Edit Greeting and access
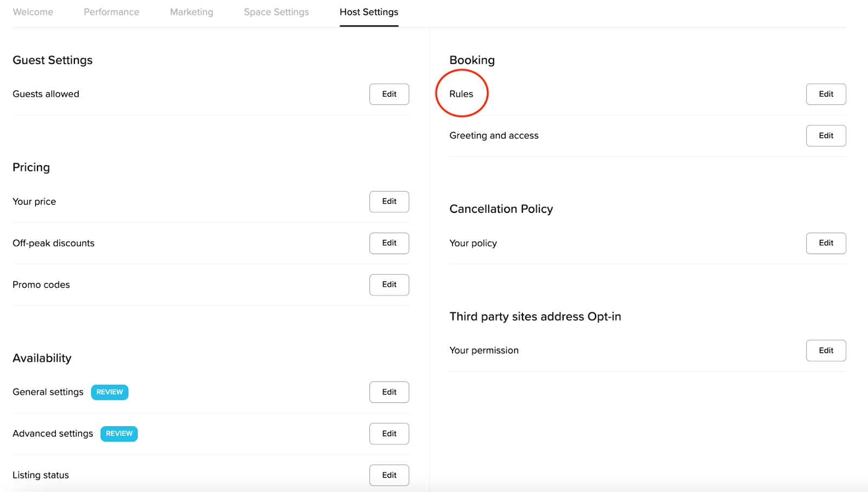Viewport: 868px width, 492px height. pyautogui.click(x=826, y=136)
